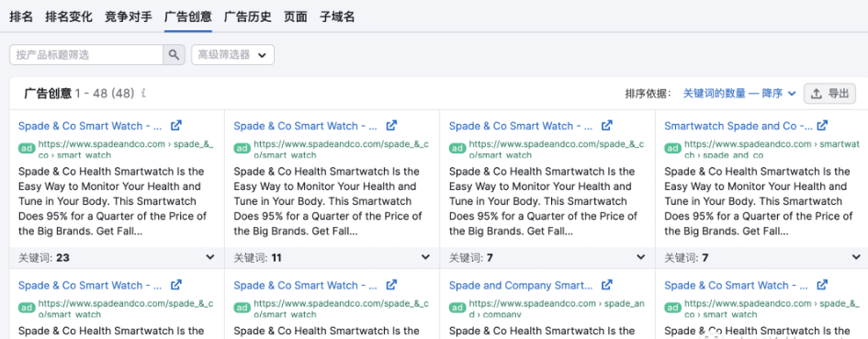Click external link icon beside Smartwatch Spade and Co
This screenshot has width=868, height=339.
coord(823,125)
